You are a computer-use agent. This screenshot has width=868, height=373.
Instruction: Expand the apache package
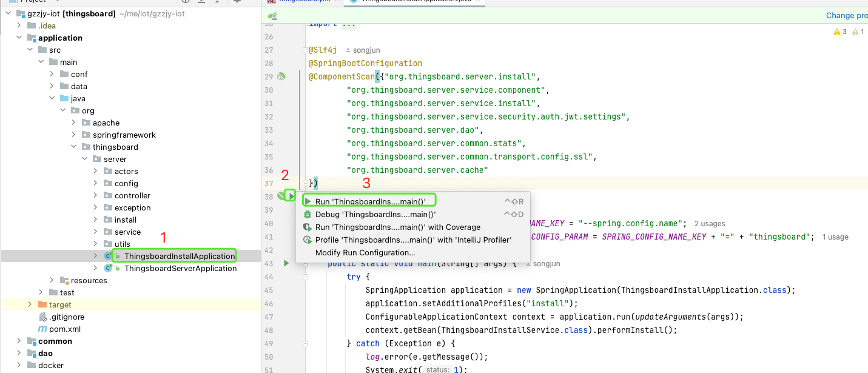pyautogui.click(x=74, y=123)
